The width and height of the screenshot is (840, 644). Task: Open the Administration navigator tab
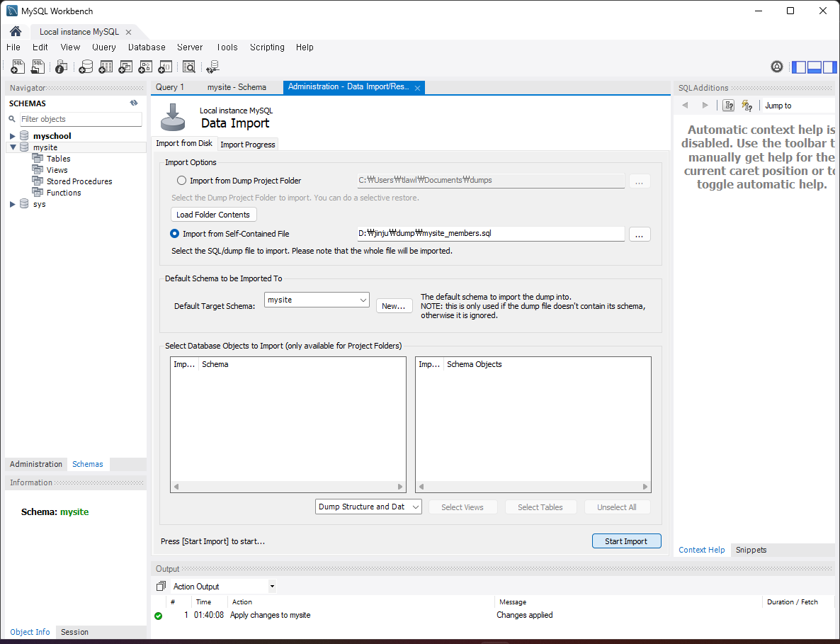36,464
